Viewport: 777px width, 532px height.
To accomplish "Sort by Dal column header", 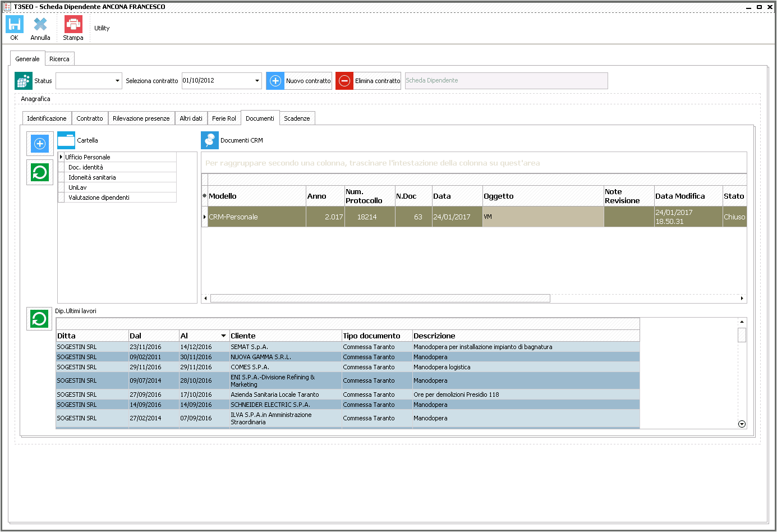I will [154, 336].
